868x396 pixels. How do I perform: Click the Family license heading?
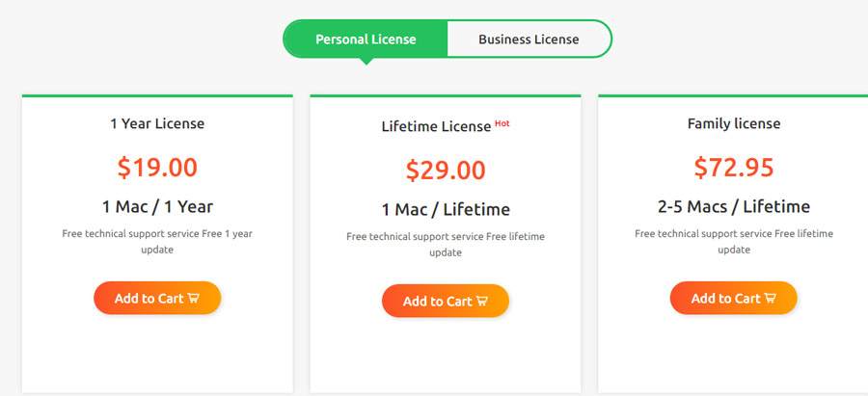pyautogui.click(x=734, y=123)
